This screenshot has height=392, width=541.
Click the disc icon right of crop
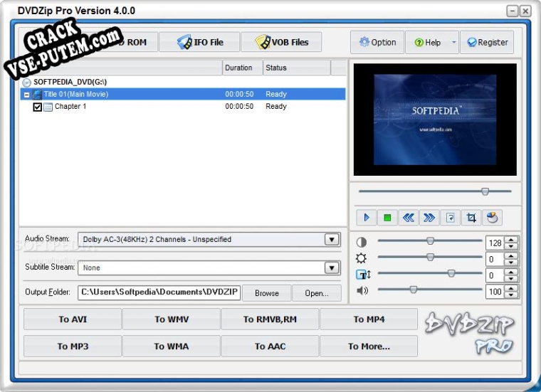pos(492,218)
